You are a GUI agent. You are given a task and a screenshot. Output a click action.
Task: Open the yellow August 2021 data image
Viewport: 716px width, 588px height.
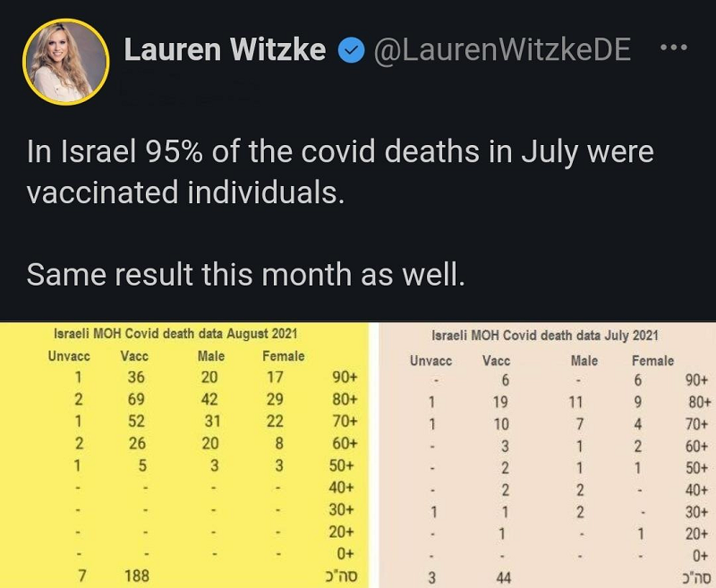pyautogui.click(x=184, y=455)
